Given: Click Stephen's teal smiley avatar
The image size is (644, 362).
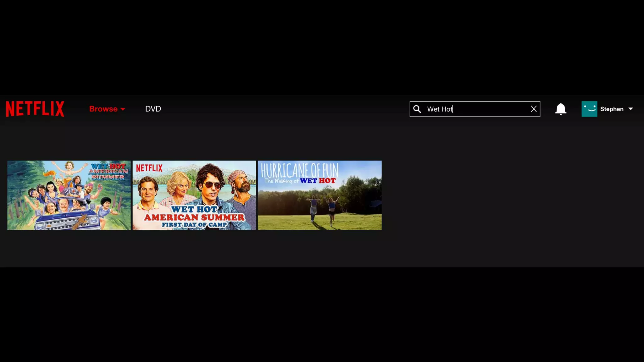Looking at the screenshot, I should (x=589, y=109).
